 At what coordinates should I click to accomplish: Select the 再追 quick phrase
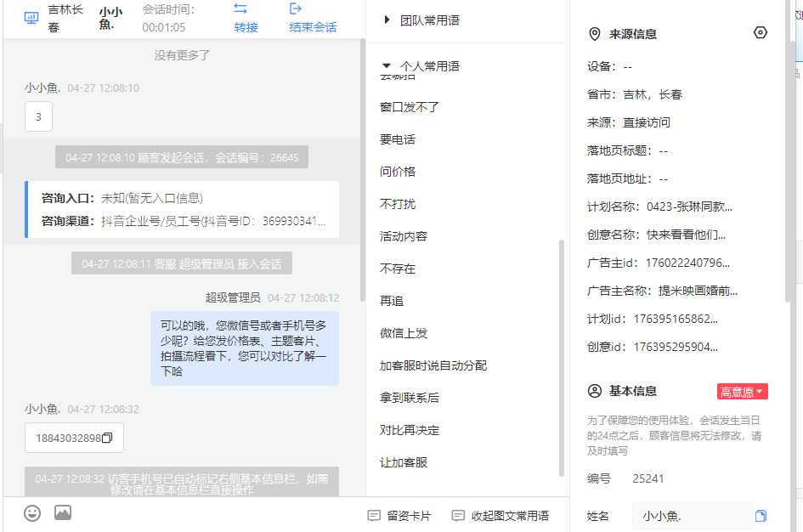click(392, 301)
